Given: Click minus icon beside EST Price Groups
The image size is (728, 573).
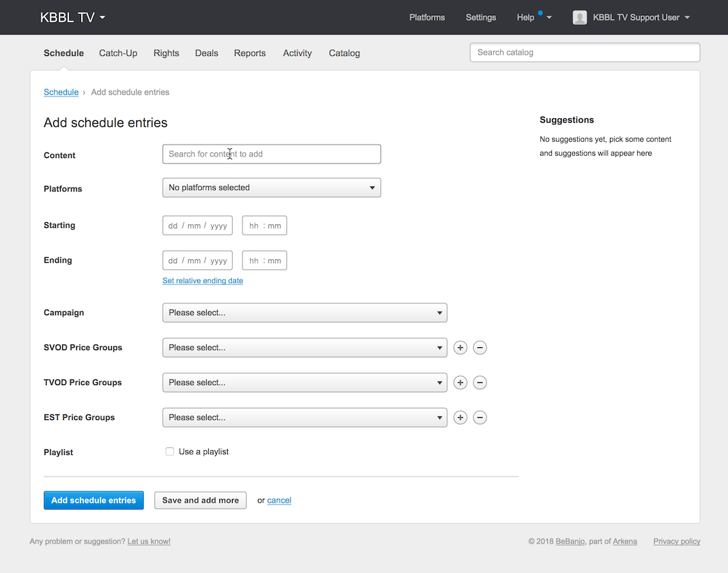Looking at the screenshot, I should 480,417.
